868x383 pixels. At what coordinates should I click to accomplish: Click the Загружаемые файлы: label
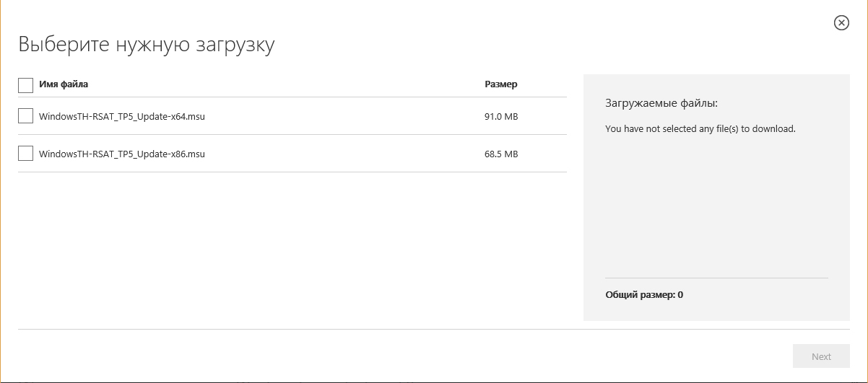point(661,104)
